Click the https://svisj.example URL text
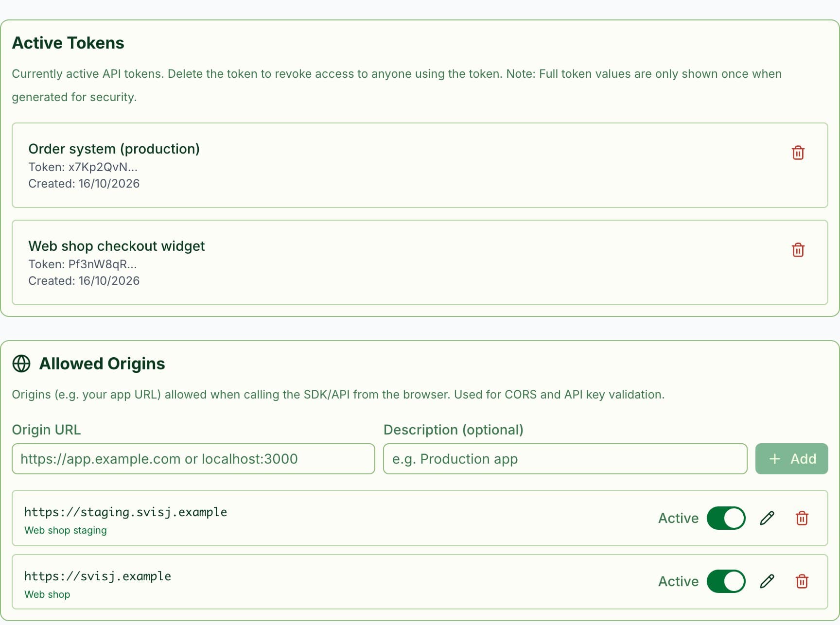This screenshot has width=840, height=625. (98, 576)
